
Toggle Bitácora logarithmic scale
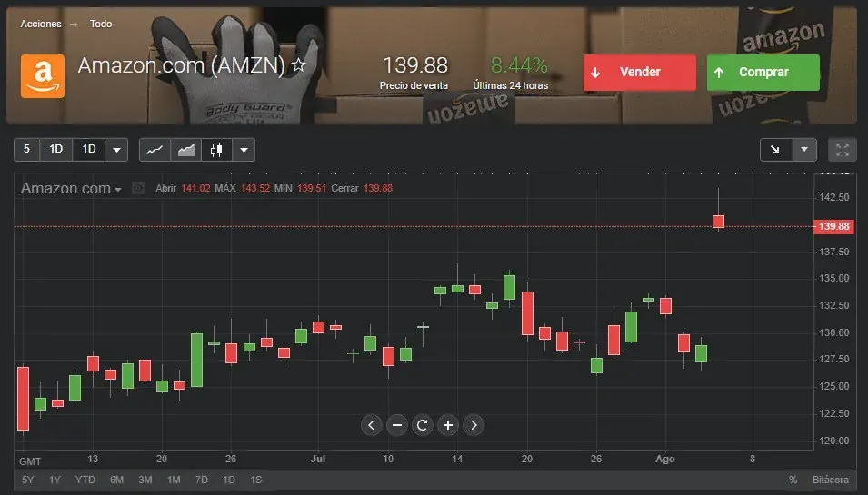pos(831,480)
